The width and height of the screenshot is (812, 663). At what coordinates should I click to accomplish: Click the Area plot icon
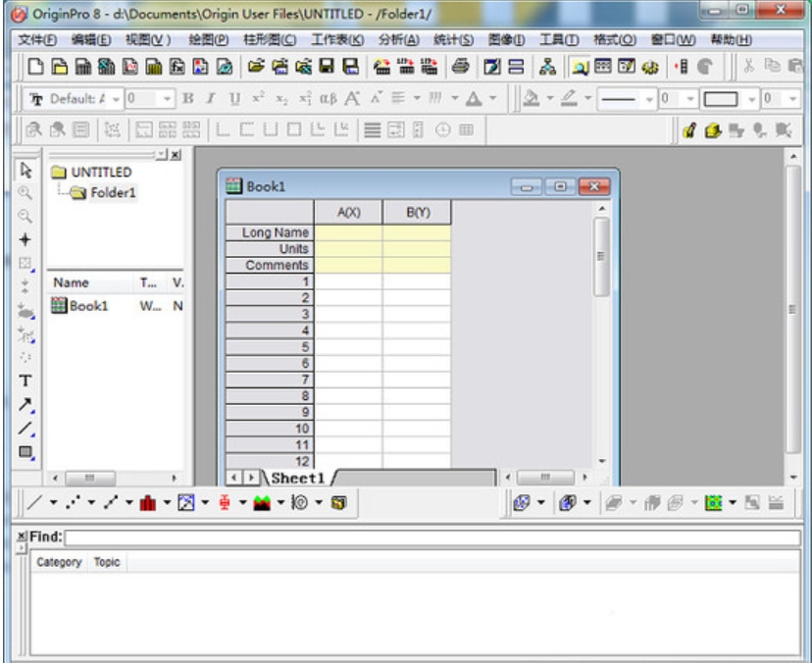262,502
